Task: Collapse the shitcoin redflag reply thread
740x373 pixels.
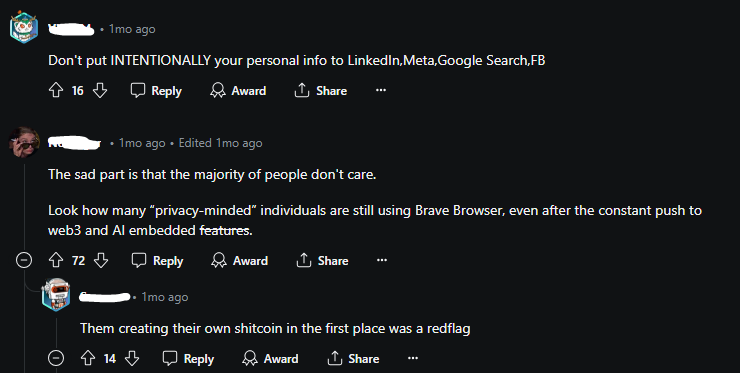Action: (56, 358)
